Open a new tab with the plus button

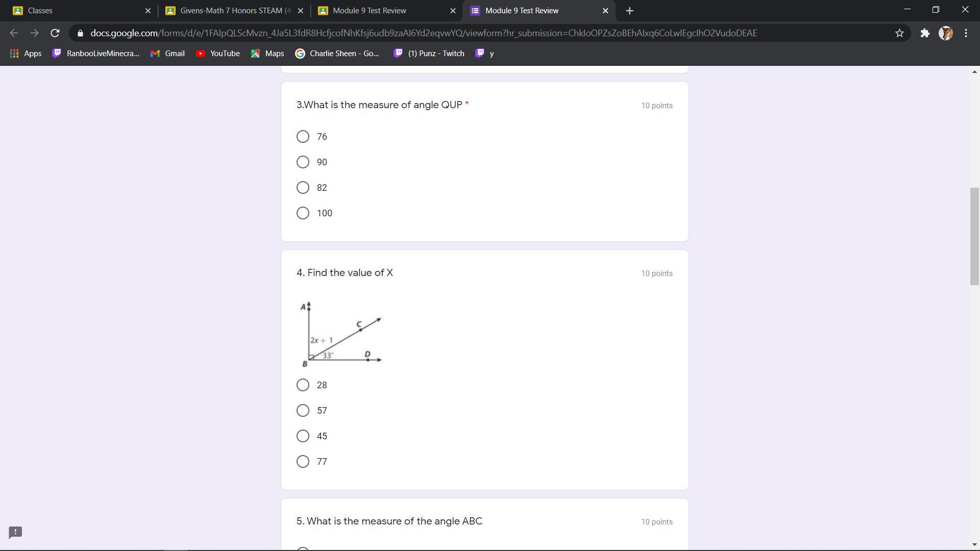(629, 11)
